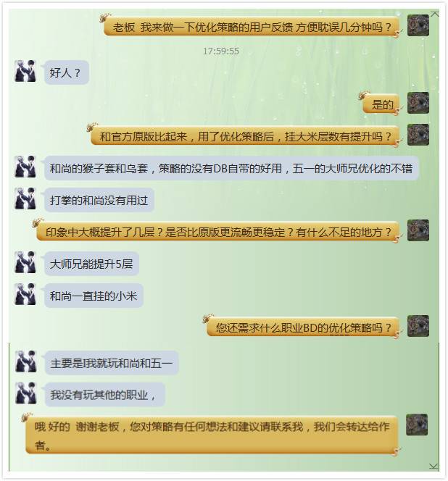Click sender avatar beside 和官方原版比起来 message

point(418,135)
